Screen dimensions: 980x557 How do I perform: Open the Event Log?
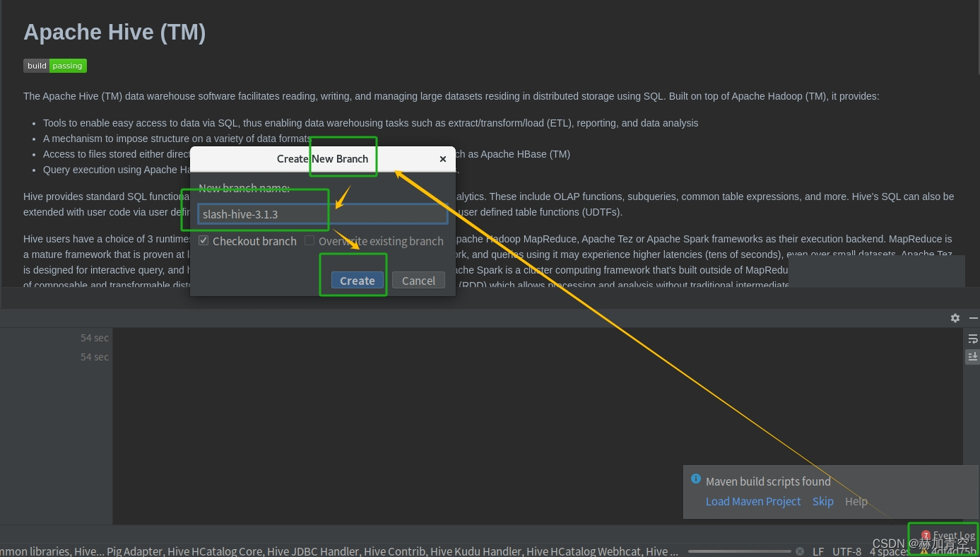(948, 536)
